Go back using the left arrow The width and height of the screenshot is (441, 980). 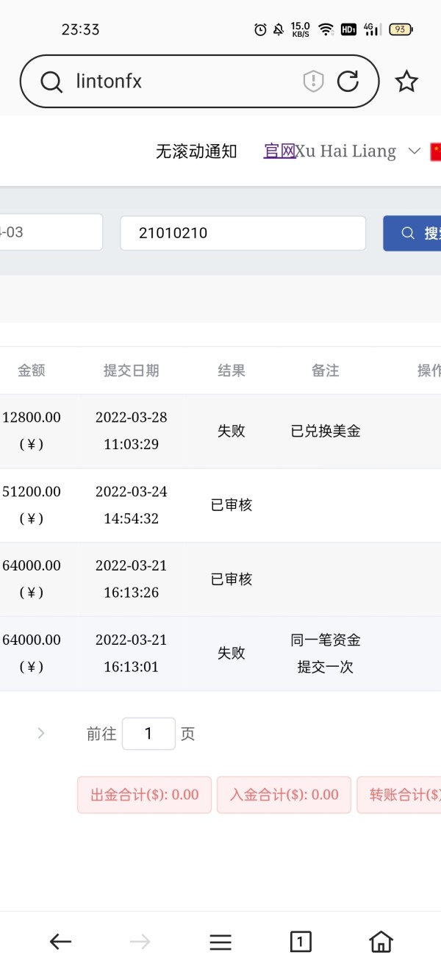tap(60, 941)
